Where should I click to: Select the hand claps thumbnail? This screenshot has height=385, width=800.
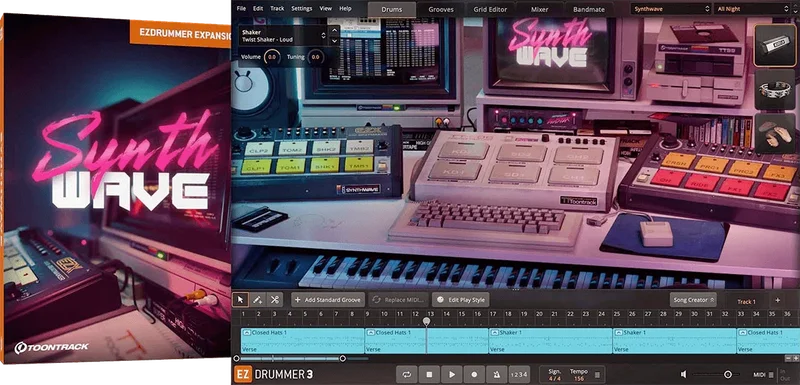click(774, 133)
